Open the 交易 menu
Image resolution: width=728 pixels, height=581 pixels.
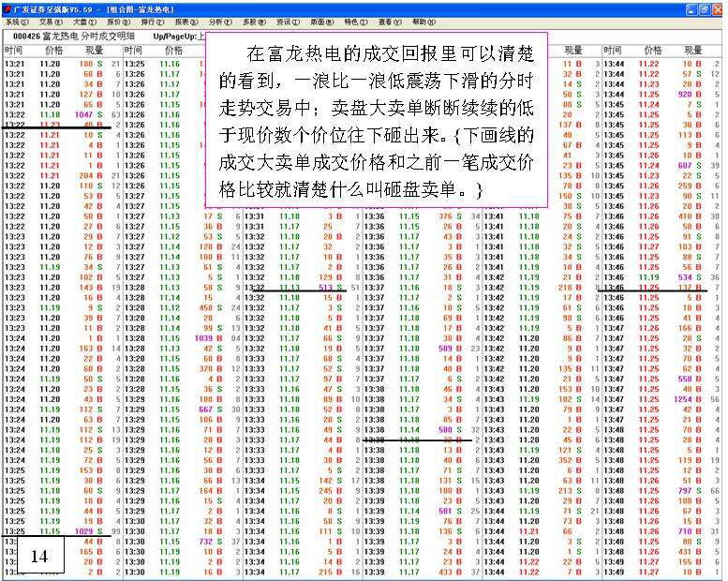point(52,22)
